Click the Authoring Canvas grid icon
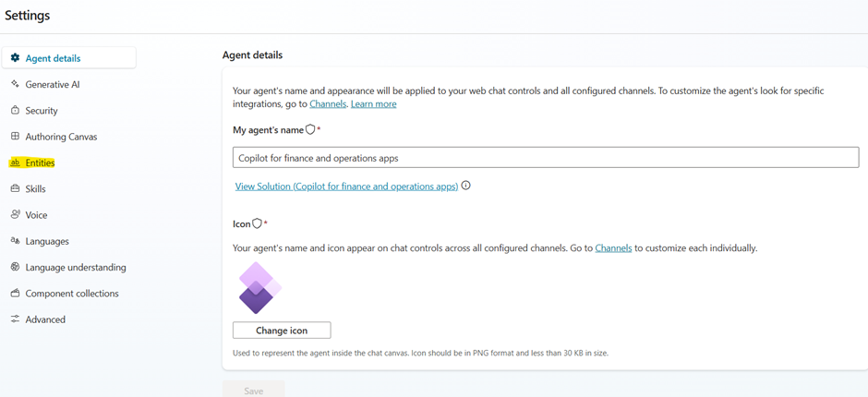Image resolution: width=868 pixels, height=397 pixels. point(15,137)
